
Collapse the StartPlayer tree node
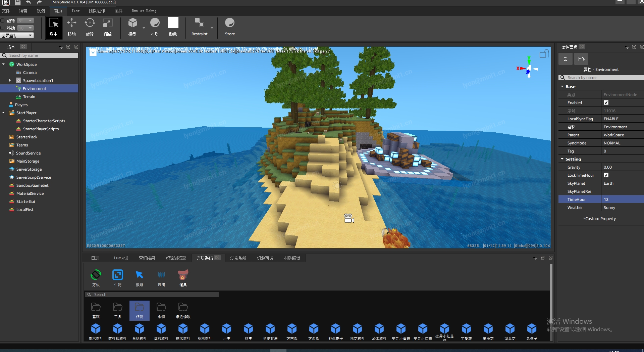coord(3,113)
